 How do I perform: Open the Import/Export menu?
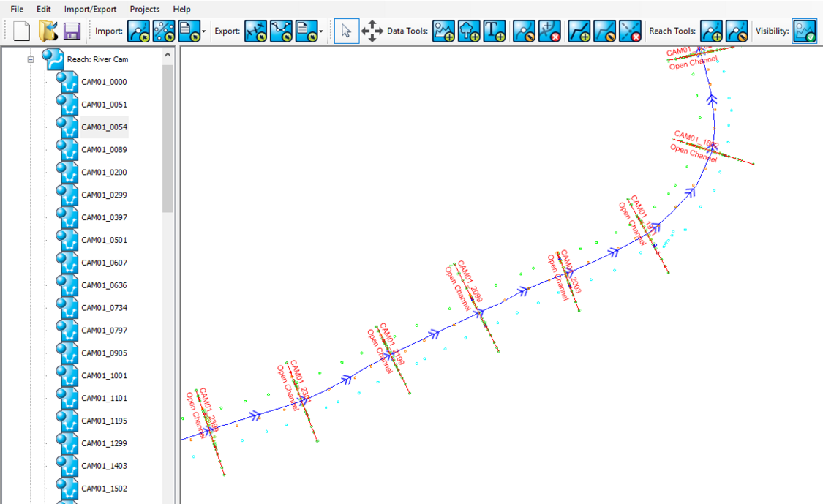pyautogui.click(x=90, y=9)
